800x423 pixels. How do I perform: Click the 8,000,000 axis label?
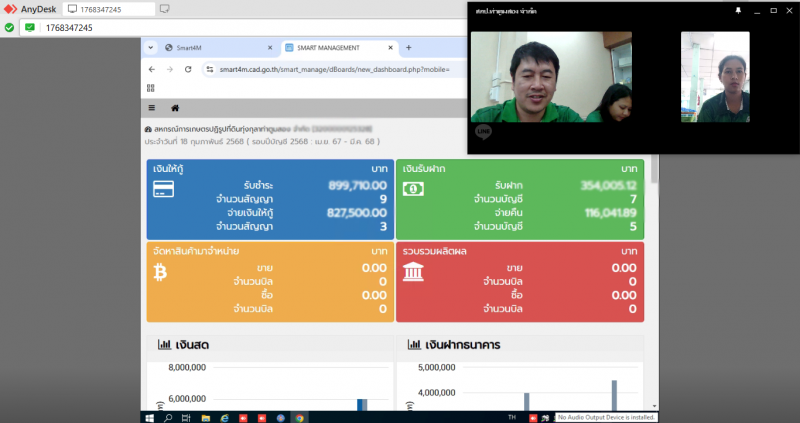tap(187, 367)
